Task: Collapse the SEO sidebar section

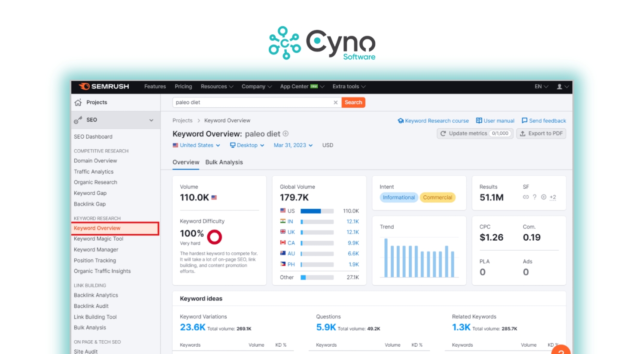Action: (151, 120)
